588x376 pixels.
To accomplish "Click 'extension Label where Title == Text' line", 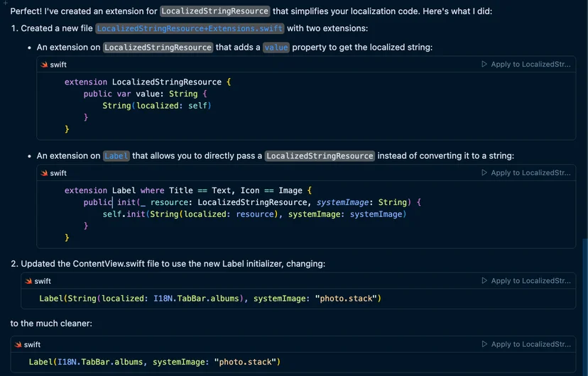I will coord(188,190).
